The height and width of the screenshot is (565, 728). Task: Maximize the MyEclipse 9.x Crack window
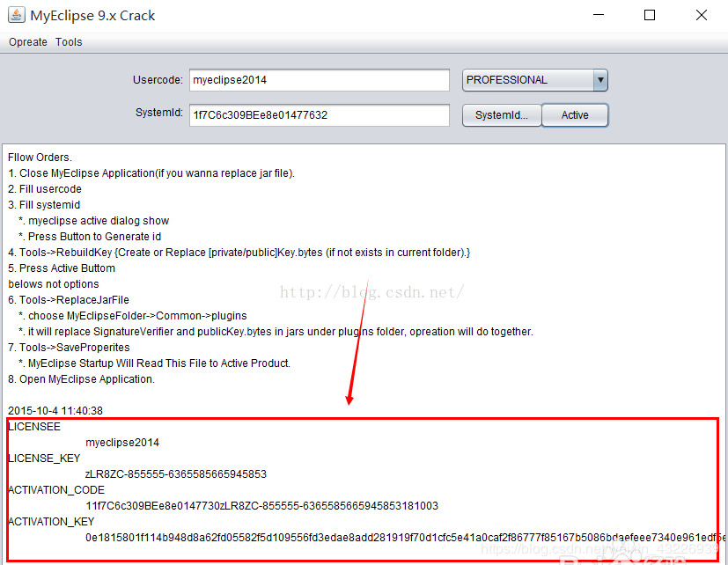tap(650, 15)
